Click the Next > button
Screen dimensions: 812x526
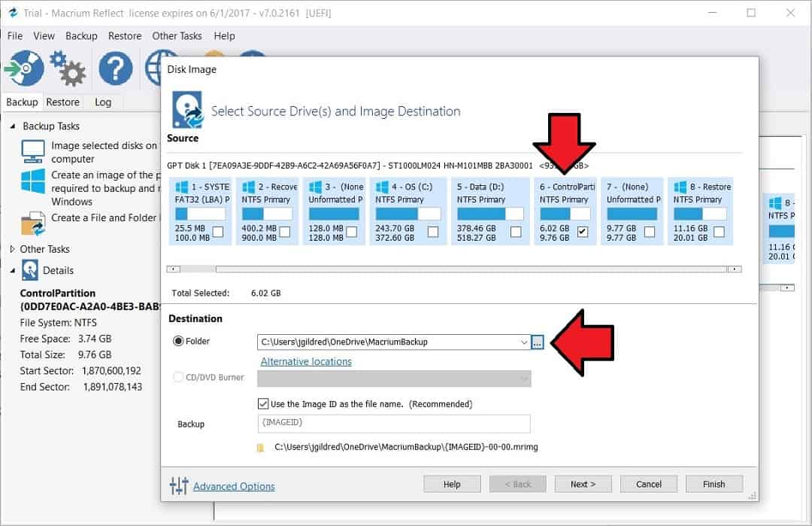click(583, 484)
